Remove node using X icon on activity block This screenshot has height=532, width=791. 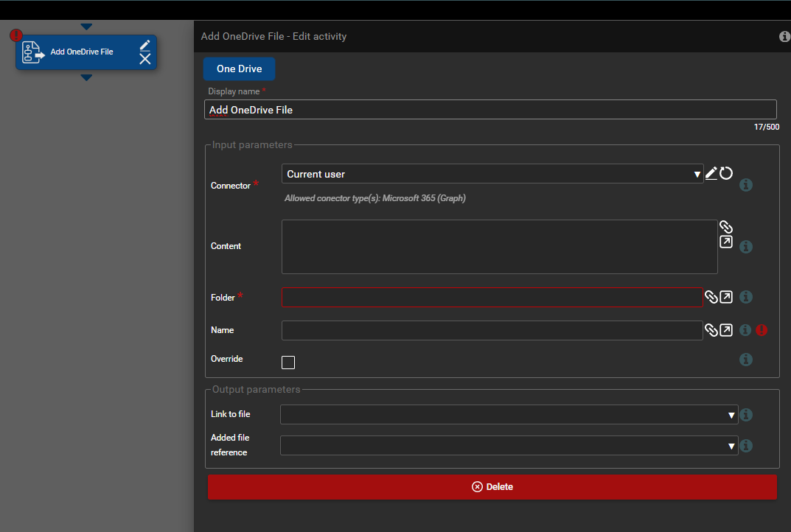(x=145, y=59)
